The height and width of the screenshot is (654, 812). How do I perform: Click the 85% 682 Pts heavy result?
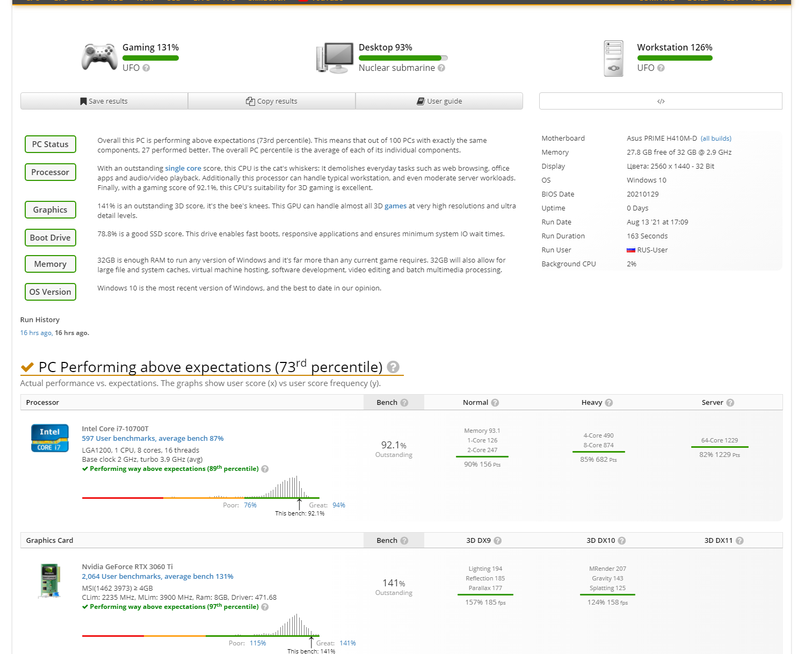pyautogui.click(x=598, y=460)
